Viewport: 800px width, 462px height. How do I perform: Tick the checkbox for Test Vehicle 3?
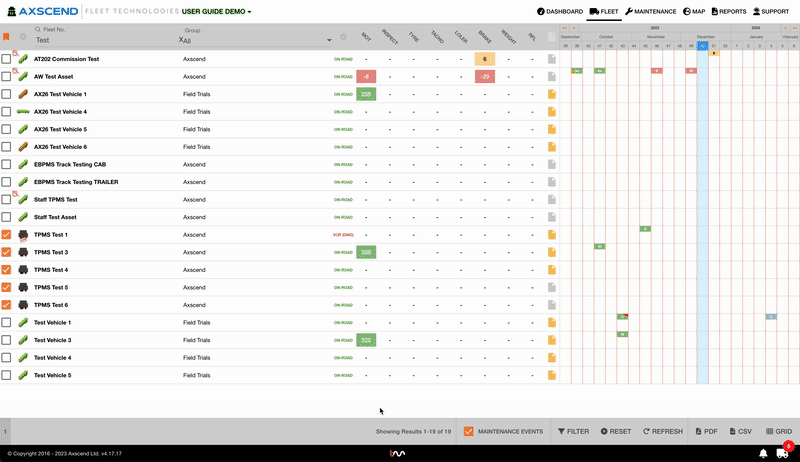tap(7, 340)
